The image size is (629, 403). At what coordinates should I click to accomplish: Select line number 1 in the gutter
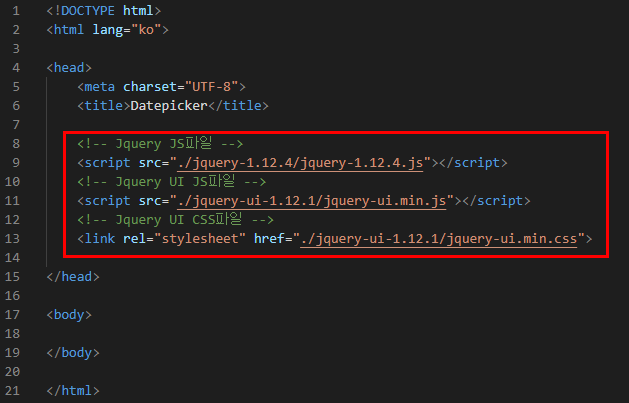click(x=16, y=11)
